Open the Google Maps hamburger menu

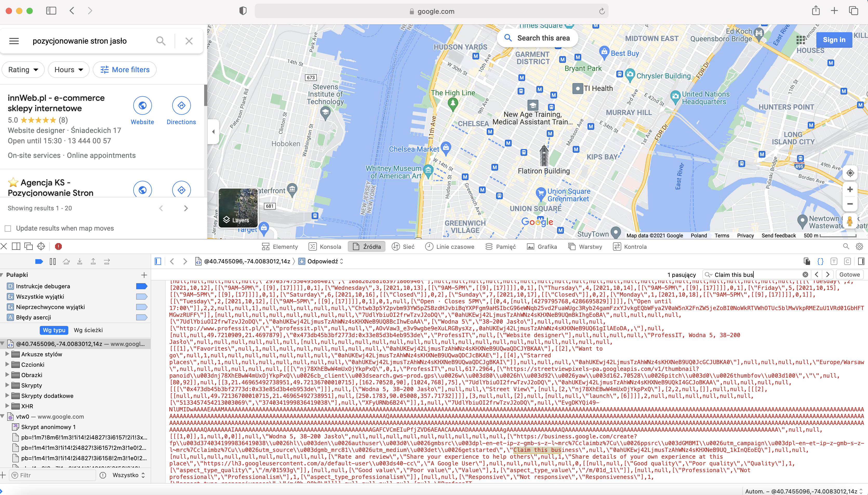14,41
